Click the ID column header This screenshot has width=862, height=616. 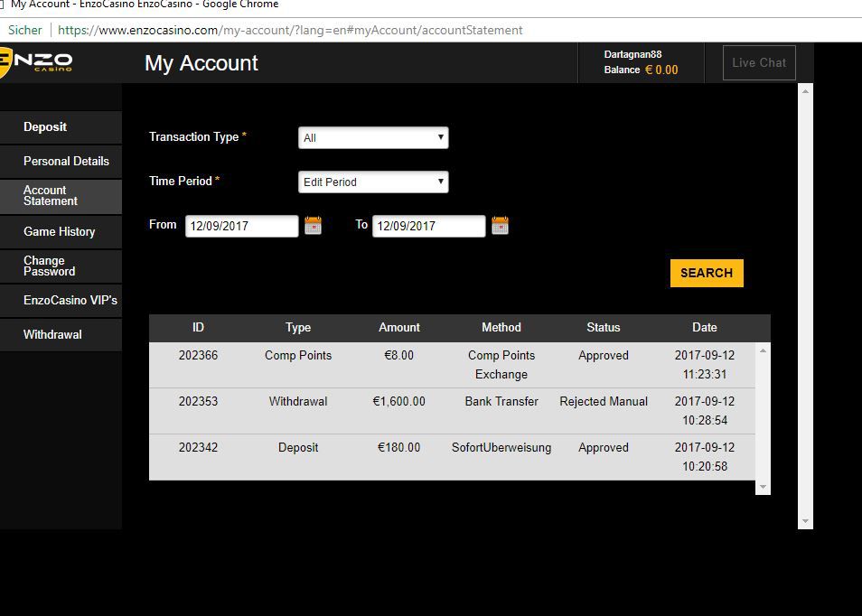[x=198, y=328]
